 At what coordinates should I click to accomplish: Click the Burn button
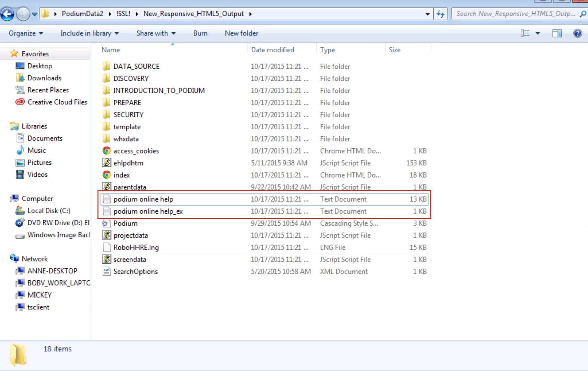click(x=200, y=33)
